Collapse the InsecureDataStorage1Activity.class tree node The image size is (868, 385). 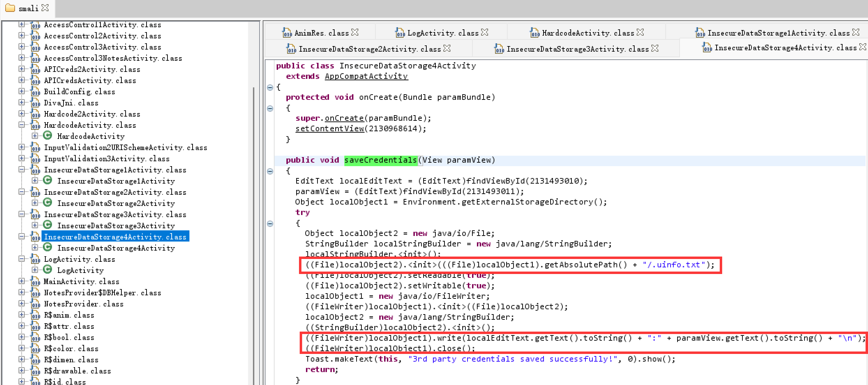pyautogui.click(x=22, y=169)
